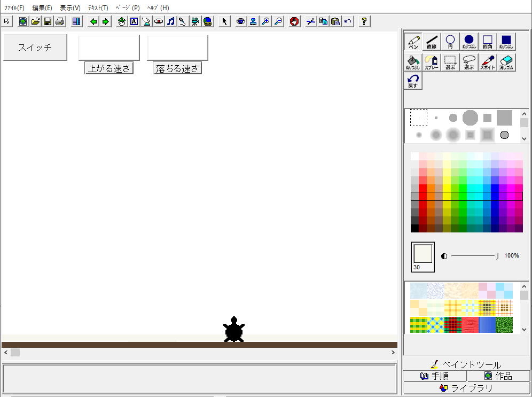Click the 戻す undo button in paint tools
Image resolution: width=532 pixels, height=397 pixels.
tap(413, 81)
